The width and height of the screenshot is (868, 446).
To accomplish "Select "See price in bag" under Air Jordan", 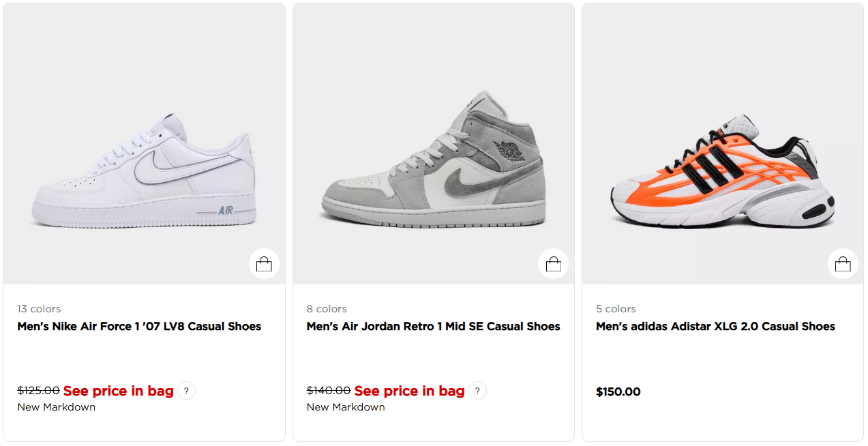I will [x=409, y=391].
